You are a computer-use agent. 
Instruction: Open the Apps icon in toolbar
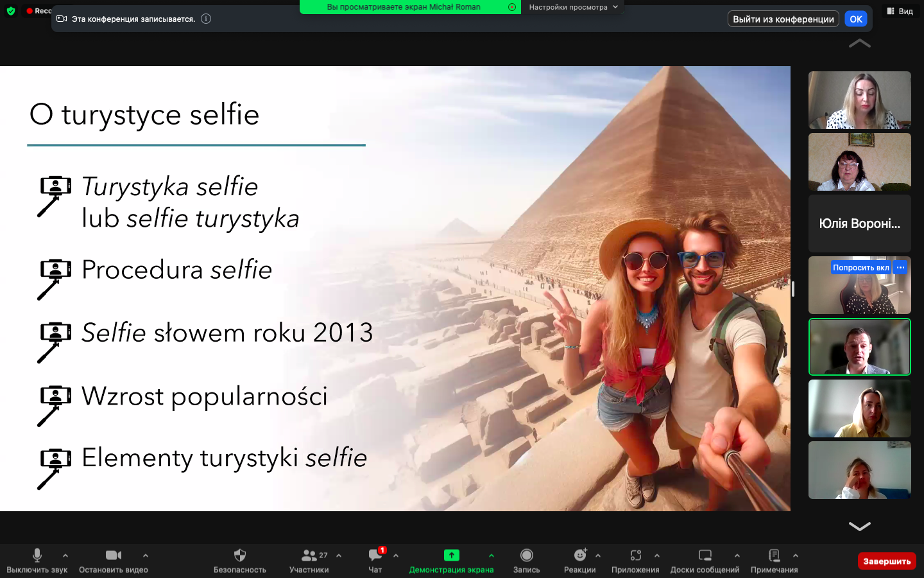click(x=635, y=556)
